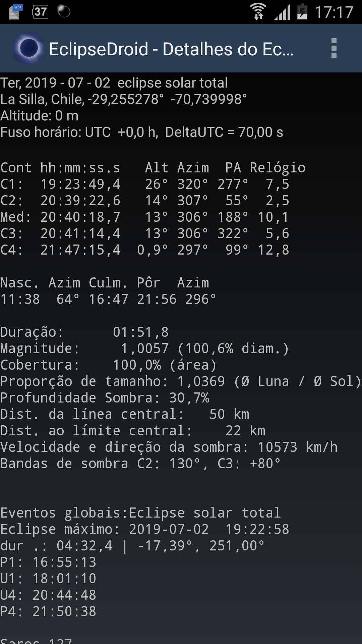Tap the 'U4: 20:44:48' line

pos(48,595)
